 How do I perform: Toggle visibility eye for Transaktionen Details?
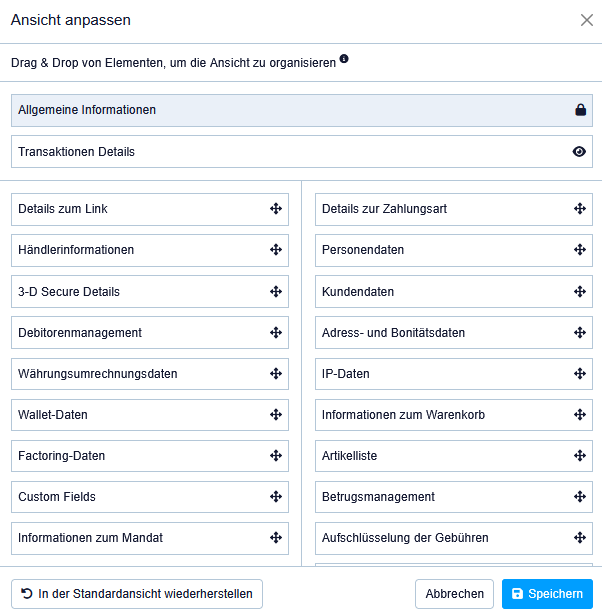tap(579, 152)
